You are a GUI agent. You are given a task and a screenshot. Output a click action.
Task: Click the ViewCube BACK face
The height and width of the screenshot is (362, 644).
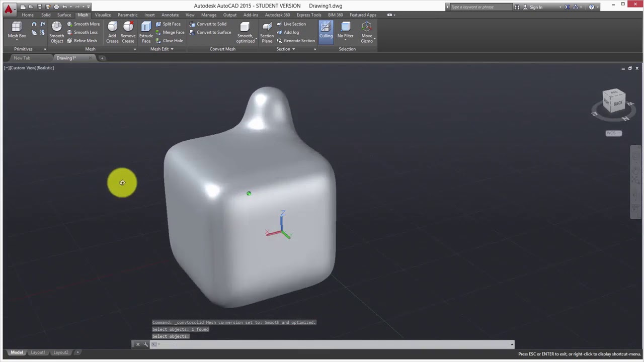click(618, 103)
